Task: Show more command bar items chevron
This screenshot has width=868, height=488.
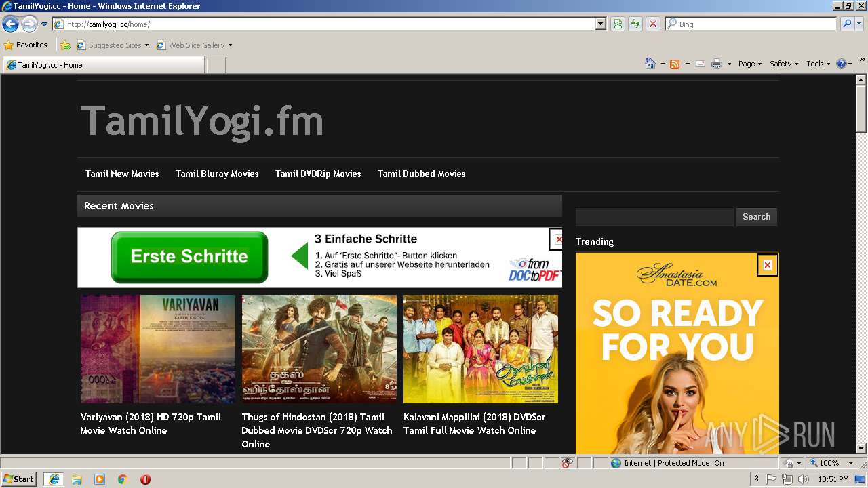Action: click(x=863, y=60)
